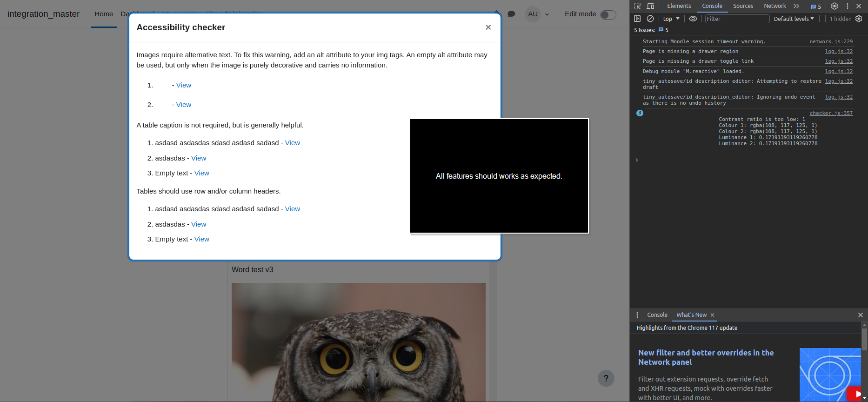868x402 pixels.
Task: Click the AU user avatar
Action: pyautogui.click(x=533, y=14)
